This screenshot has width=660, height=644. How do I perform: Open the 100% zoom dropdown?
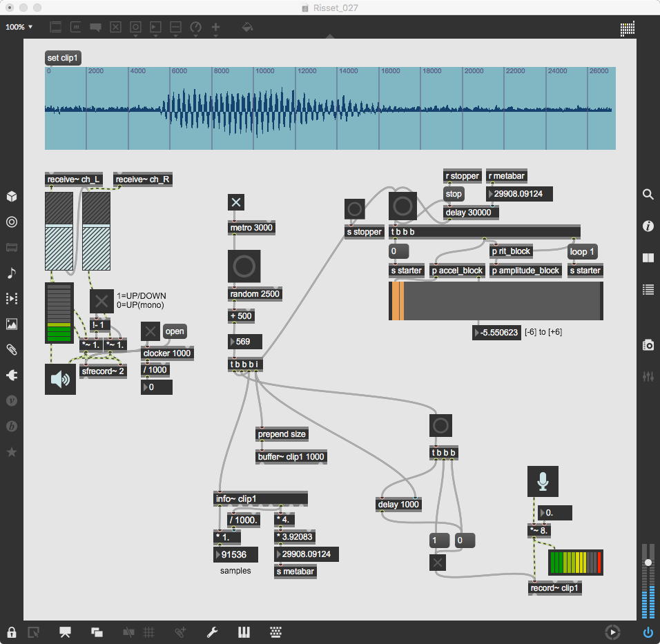click(19, 27)
